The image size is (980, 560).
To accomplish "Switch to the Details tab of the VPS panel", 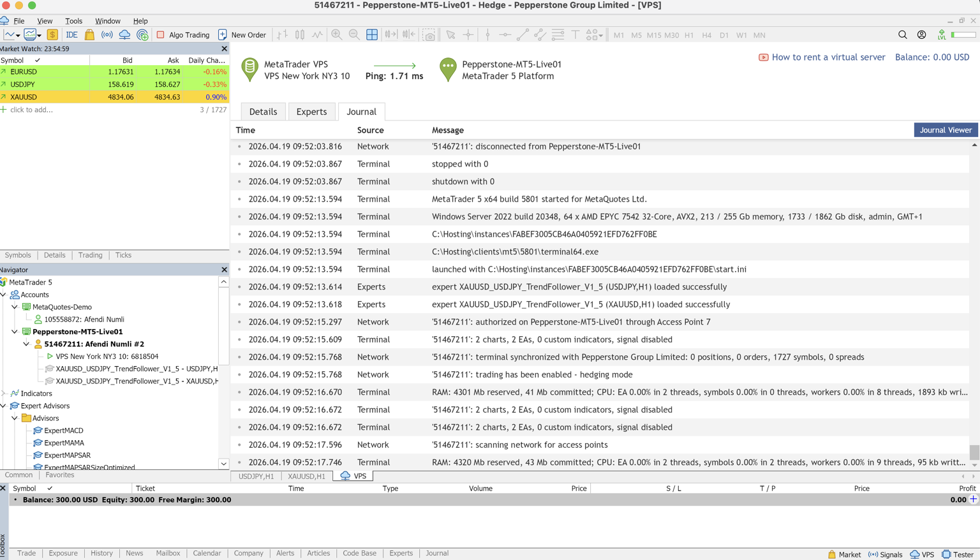I will click(x=263, y=112).
